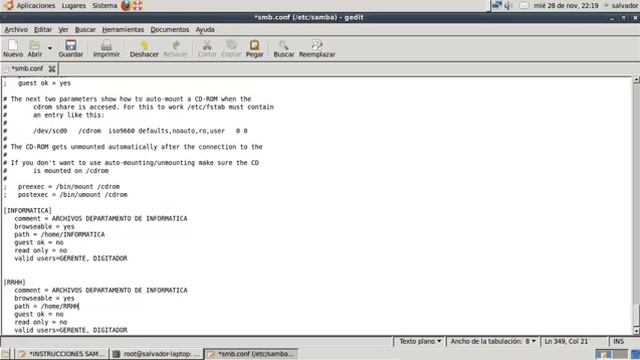Open a file with the Abrir icon

[35, 49]
